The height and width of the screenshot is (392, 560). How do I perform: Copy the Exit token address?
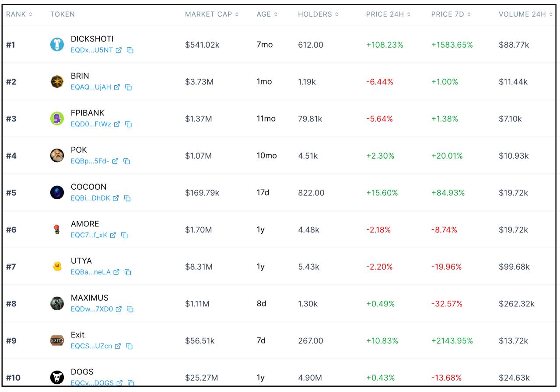[129, 346]
